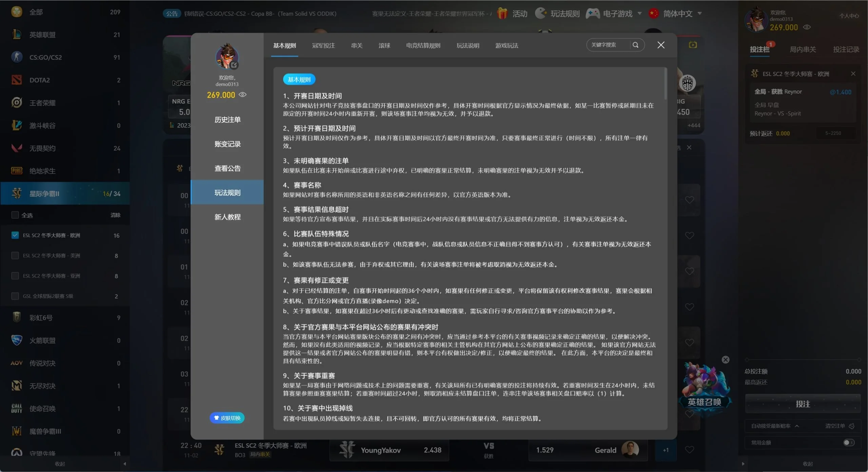Click the avatar edit icon in dialog
This screenshot has width=868, height=472.
point(234,65)
